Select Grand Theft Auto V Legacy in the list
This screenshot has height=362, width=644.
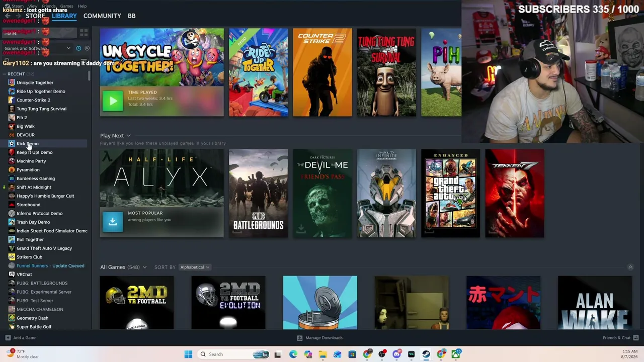(x=44, y=248)
